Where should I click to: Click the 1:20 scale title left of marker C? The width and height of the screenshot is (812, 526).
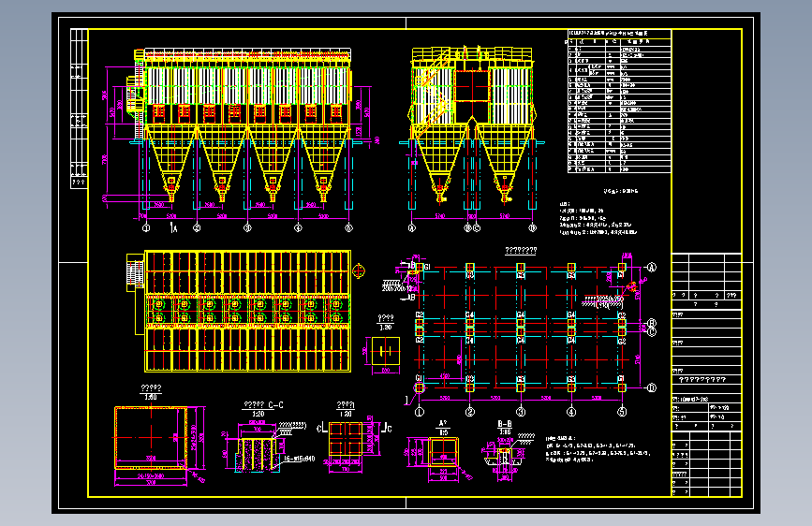(346, 409)
